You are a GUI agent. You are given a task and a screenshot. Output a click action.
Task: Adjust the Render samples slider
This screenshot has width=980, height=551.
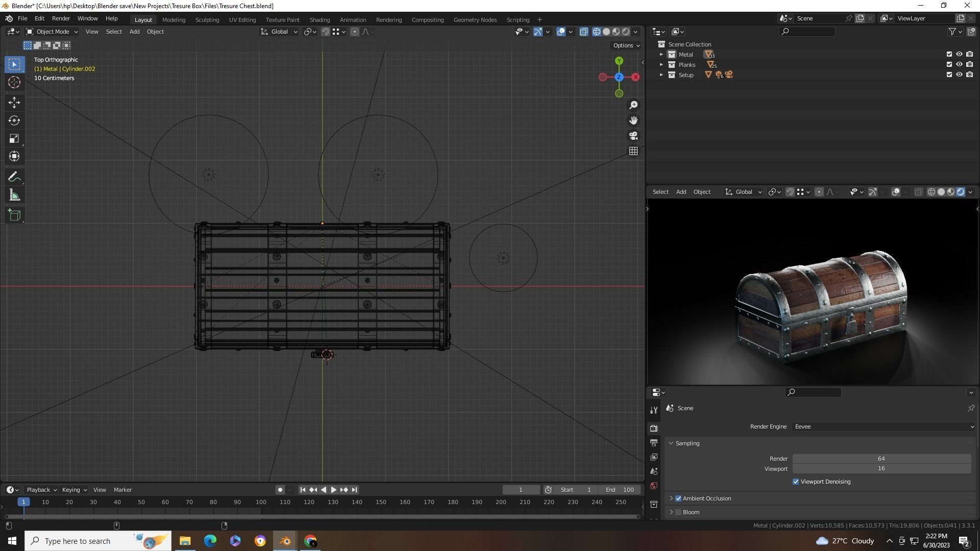pos(881,459)
